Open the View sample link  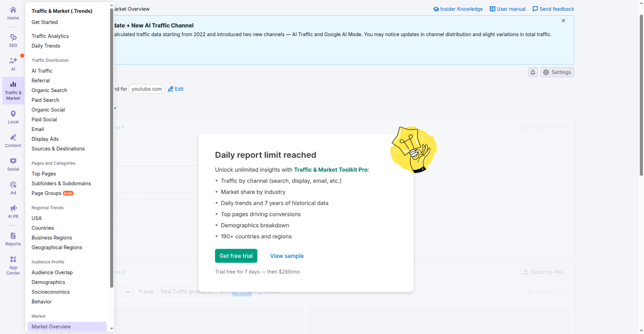(287, 256)
